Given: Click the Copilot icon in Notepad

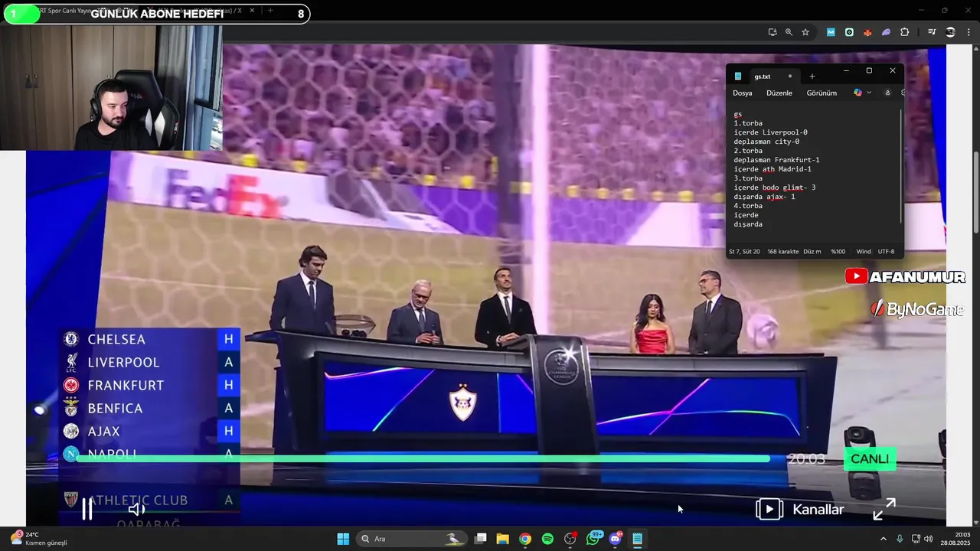Looking at the screenshot, I should coord(857,93).
